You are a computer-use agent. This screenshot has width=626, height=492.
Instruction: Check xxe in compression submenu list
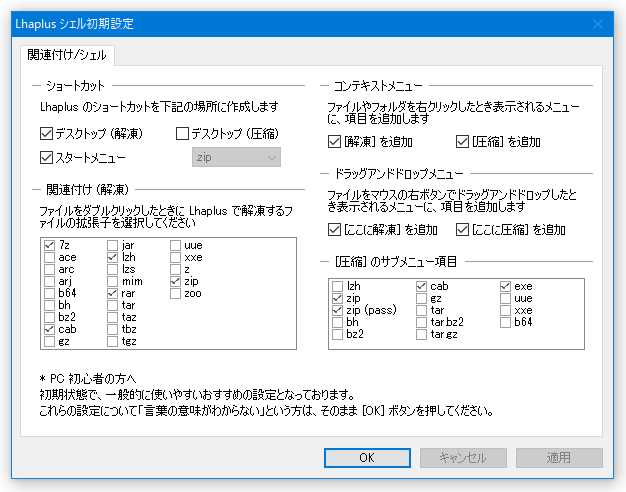coord(505,310)
